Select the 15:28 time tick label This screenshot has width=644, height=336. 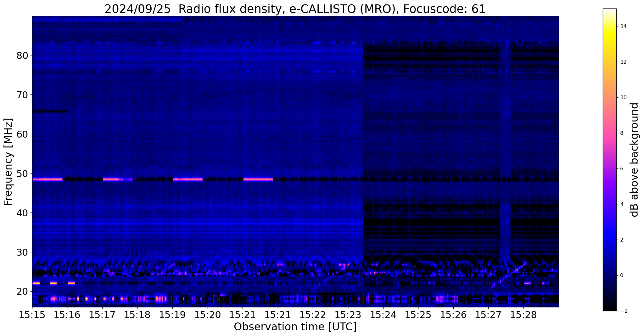pyautogui.click(x=523, y=315)
